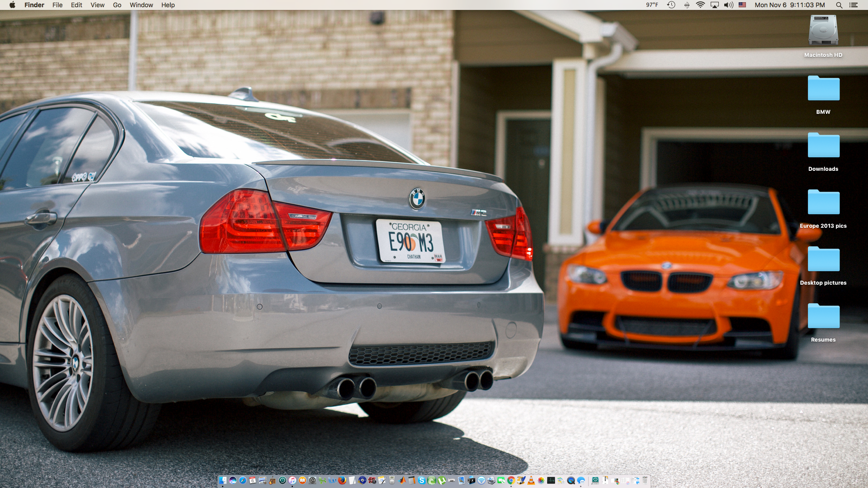Open the Bluetooth status menu

point(687,5)
